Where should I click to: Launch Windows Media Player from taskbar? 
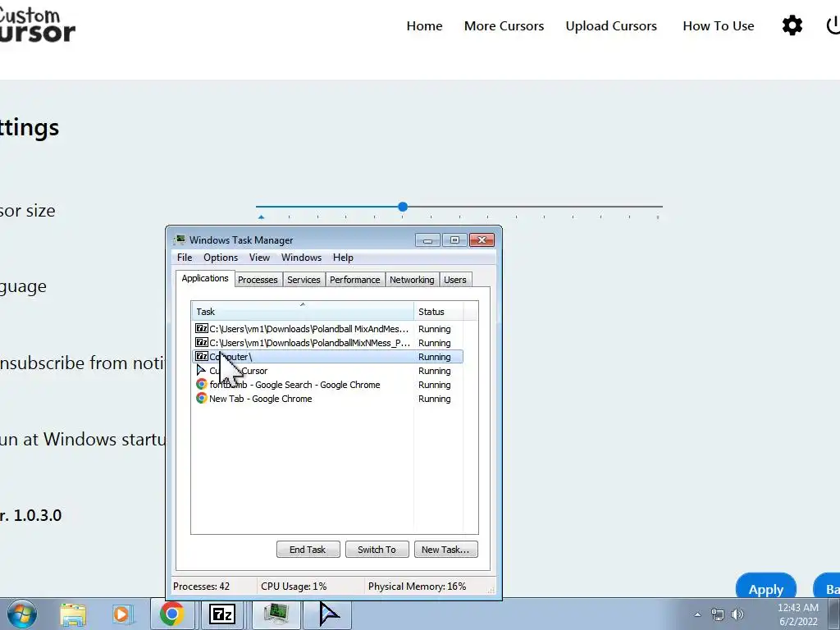point(121,614)
